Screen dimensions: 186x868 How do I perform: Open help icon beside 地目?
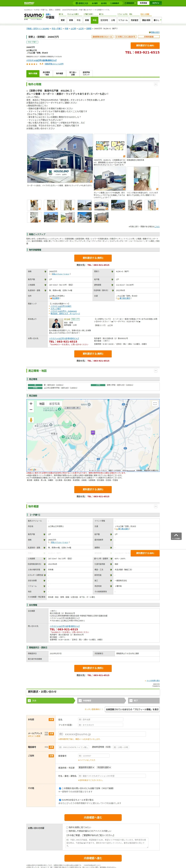tap(44, 591)
